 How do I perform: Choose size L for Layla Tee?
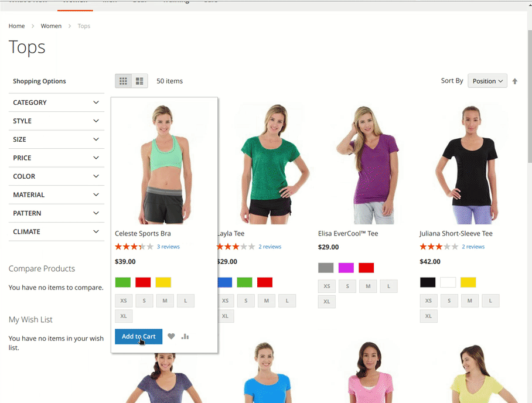click(x=287, y=301)
